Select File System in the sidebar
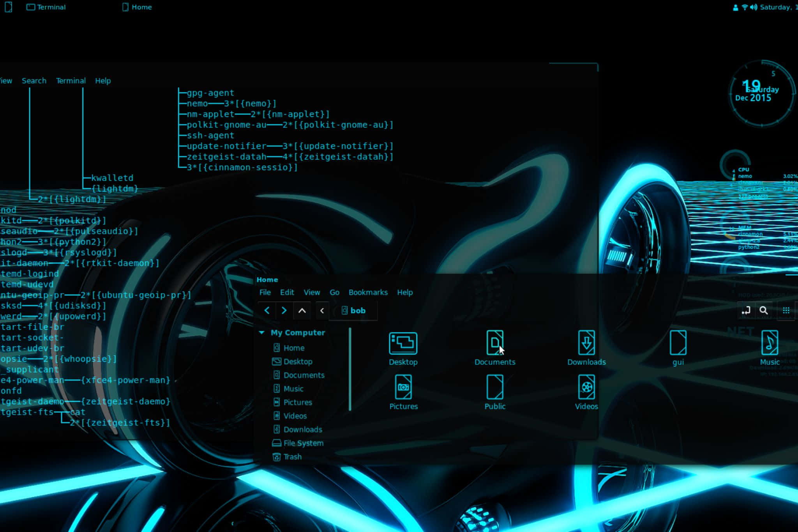798x532 pixels. 303,443
